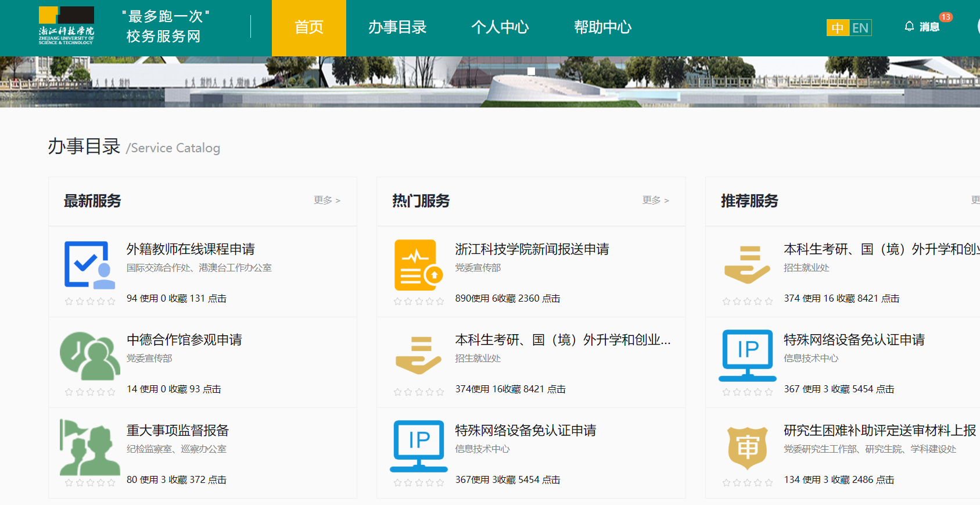Click star rating under 重大事项监督报备
Viewport: 980px width, 505px height.
90,482
